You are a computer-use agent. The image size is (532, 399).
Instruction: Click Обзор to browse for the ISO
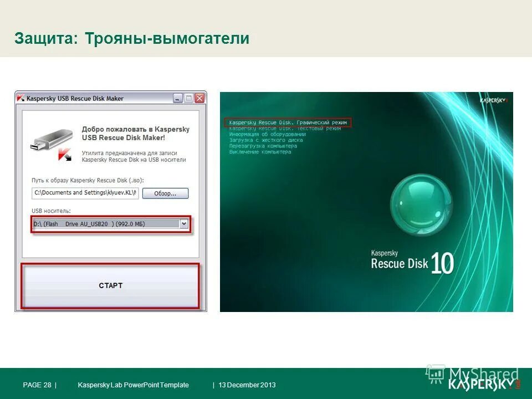(166, 193)
